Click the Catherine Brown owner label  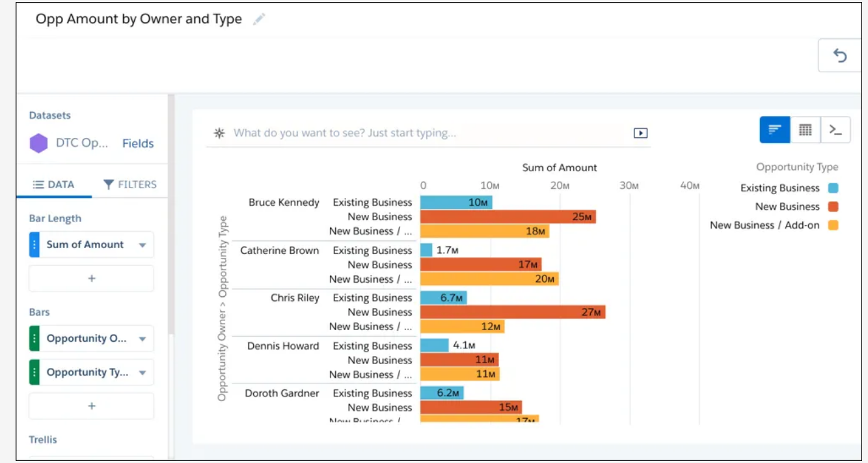(x=280, y=250)
